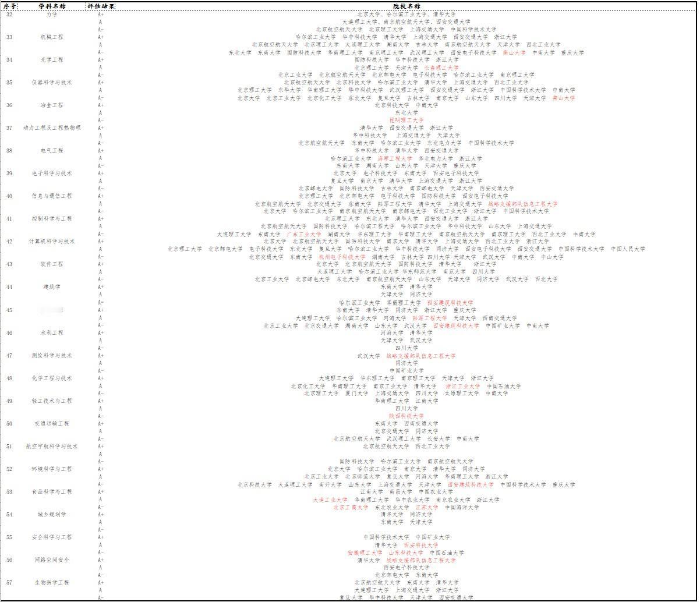Click the subject cell '环境科学与工程'
700x602 pixels.
pos(52,469)
